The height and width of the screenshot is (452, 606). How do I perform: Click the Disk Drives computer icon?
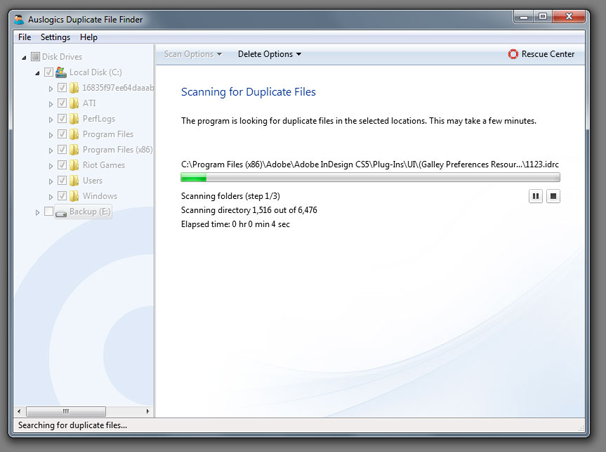(36, 57)
